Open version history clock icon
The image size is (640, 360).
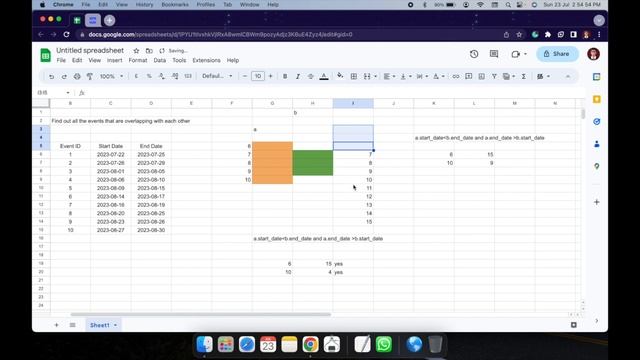pos(474,54)
